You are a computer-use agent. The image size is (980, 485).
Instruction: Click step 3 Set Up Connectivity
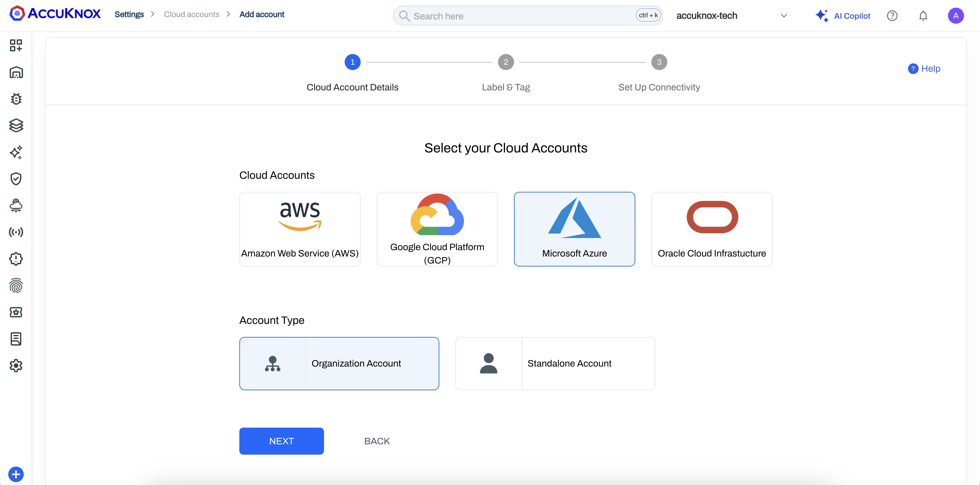pyautogui.click(x=659, y=73)
